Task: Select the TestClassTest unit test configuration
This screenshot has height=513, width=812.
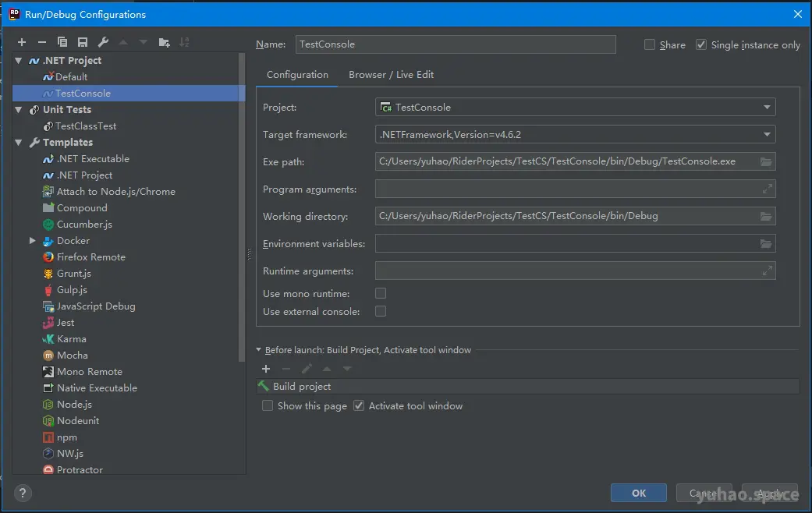Action: (86, 126)
